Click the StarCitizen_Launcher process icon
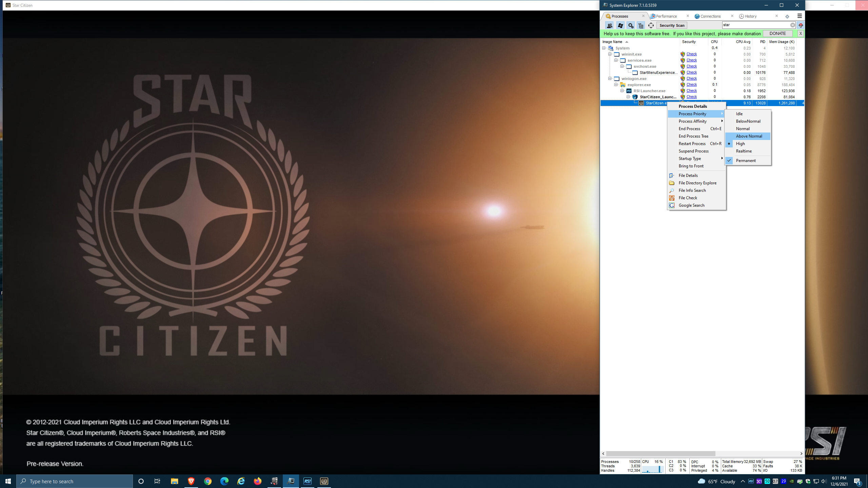 635,97
